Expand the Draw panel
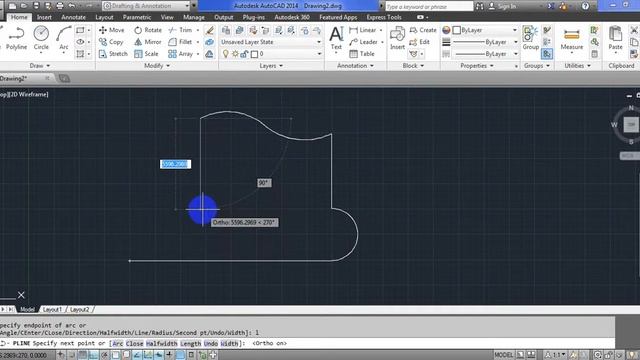The width and height of the screenshot is (640, 360). 40,66
